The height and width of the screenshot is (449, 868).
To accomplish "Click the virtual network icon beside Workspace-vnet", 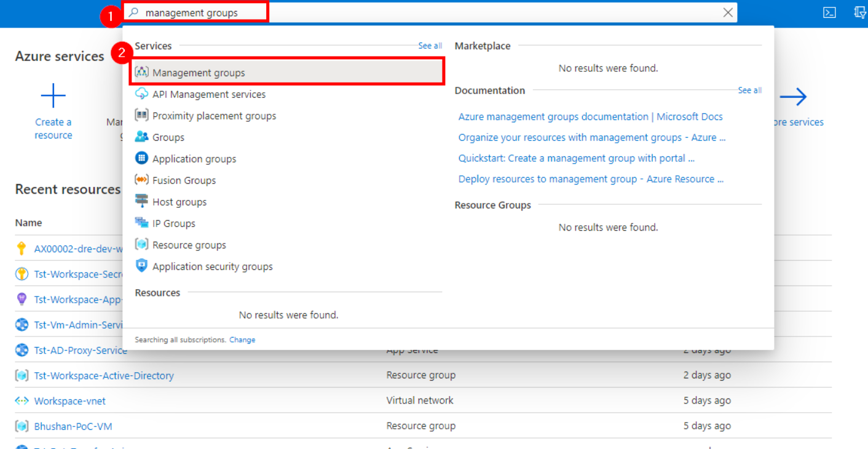I will pyautogui.click(x=22, y=400).
